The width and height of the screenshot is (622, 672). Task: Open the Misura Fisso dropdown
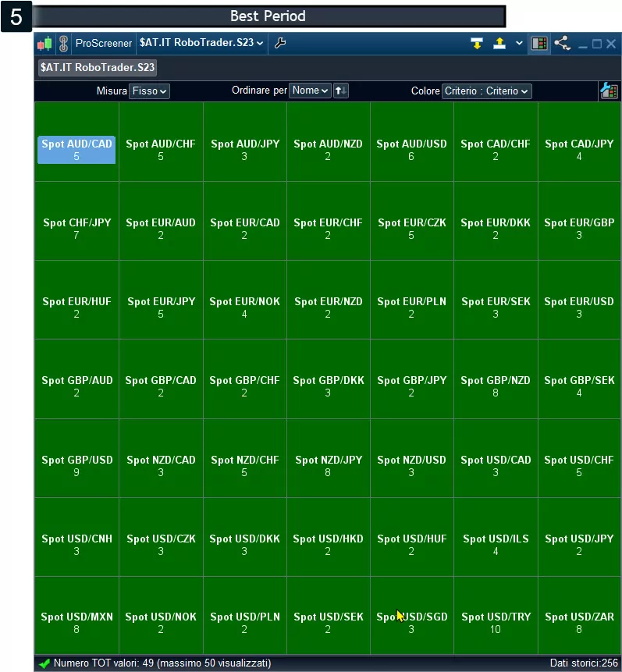pyautogui.click(x=149, y=91)
